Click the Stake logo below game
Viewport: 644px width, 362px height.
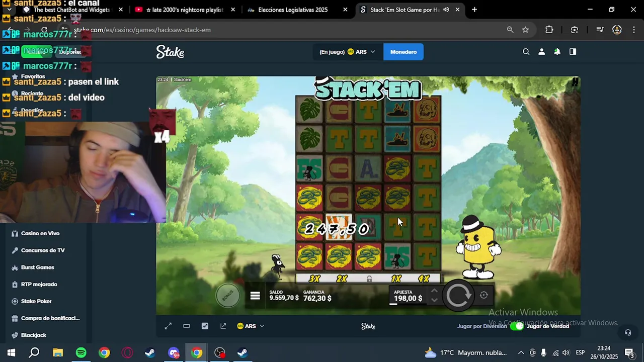(x=368, y=326)
